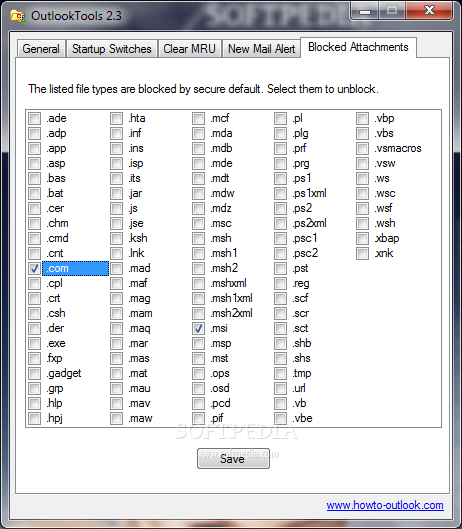This screenshot has width=462, height=529.
Task: Select the .cpl list label
Action: coord(54,283)
